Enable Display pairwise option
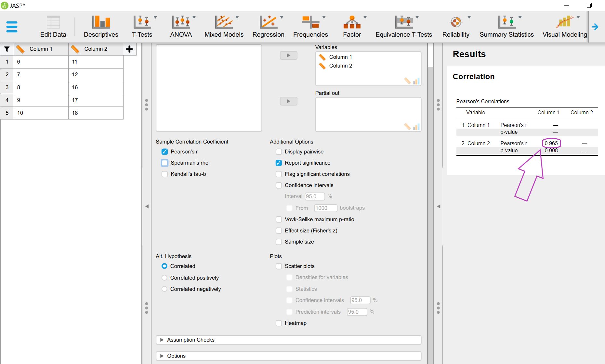Screen dimensions: 605x364 [x=279, y=152]
